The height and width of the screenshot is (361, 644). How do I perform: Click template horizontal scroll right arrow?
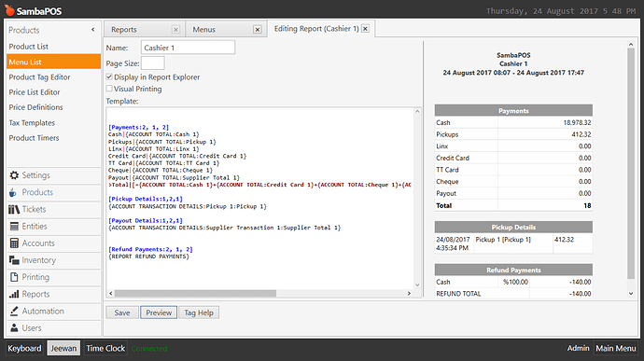[x=409, y=293]
